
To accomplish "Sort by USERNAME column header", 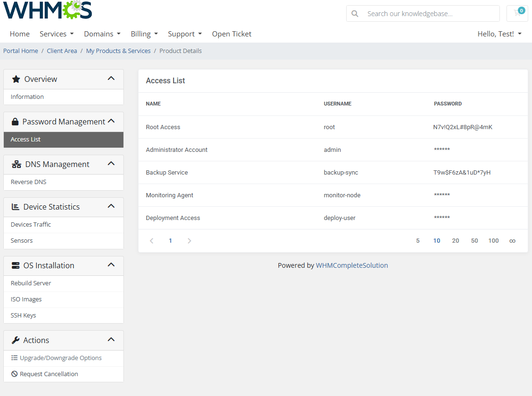I will click(x=338, y=104).
